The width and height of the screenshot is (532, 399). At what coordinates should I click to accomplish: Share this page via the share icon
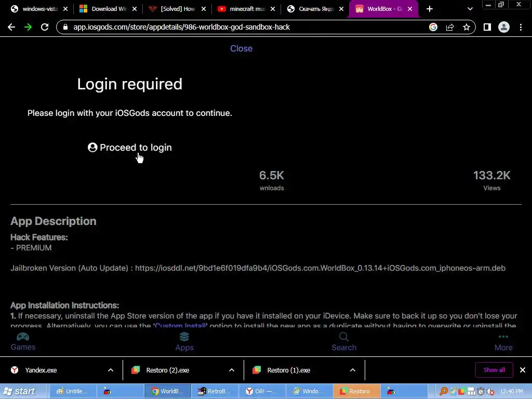tap(450, 27)
